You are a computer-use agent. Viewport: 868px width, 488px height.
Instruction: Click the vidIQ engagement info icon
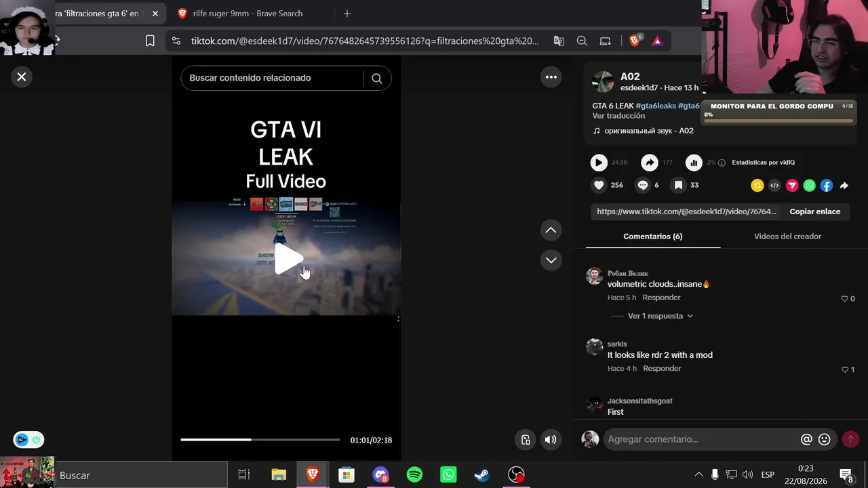722,163
